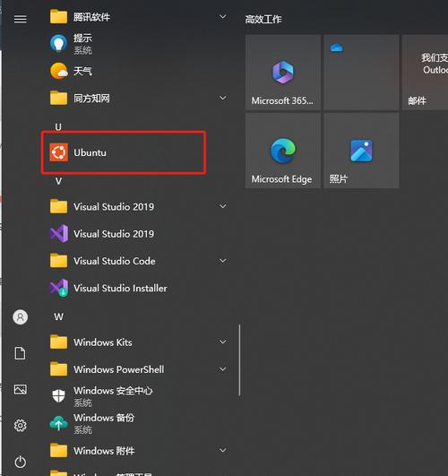Click the app list scrollbar thumb
Screen dimensions: 448x476
click(x=239, y=360)
